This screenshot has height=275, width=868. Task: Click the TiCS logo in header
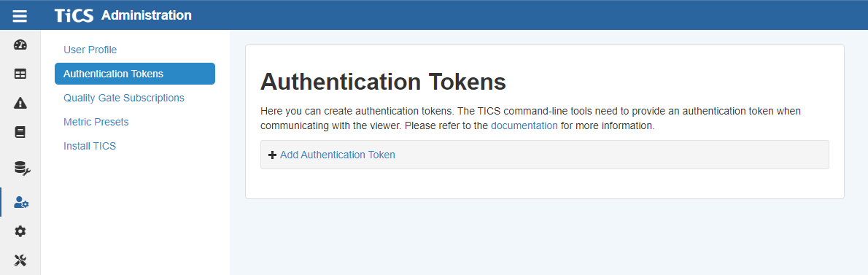pos(74,15)
